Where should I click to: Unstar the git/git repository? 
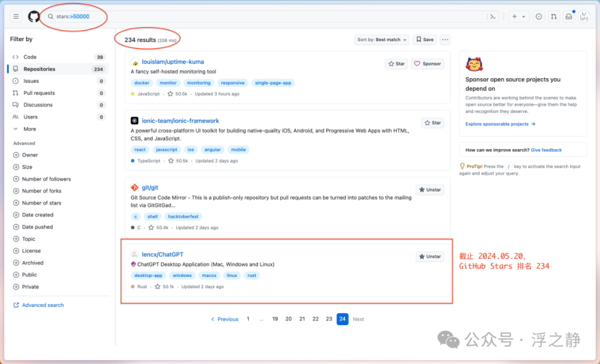tap(430, 190)
